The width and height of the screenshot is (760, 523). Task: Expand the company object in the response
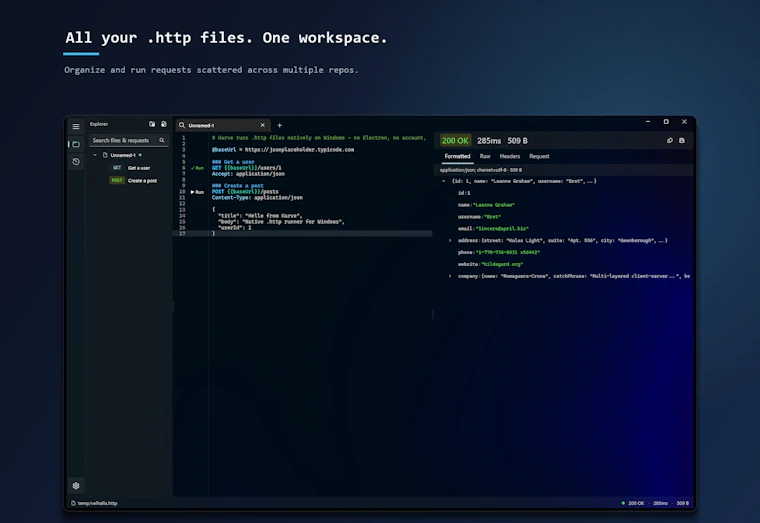pyautogui.click(x=450, y=276)
